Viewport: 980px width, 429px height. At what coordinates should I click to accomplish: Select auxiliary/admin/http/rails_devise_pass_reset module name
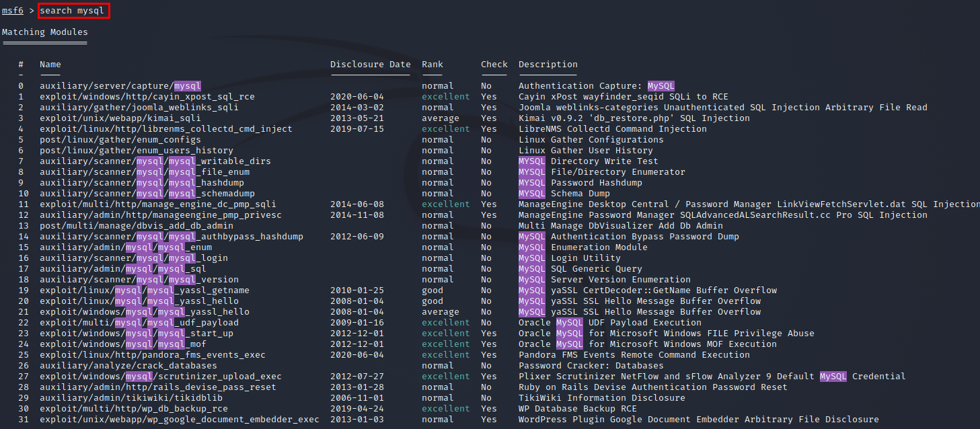[x=158, y=387]
